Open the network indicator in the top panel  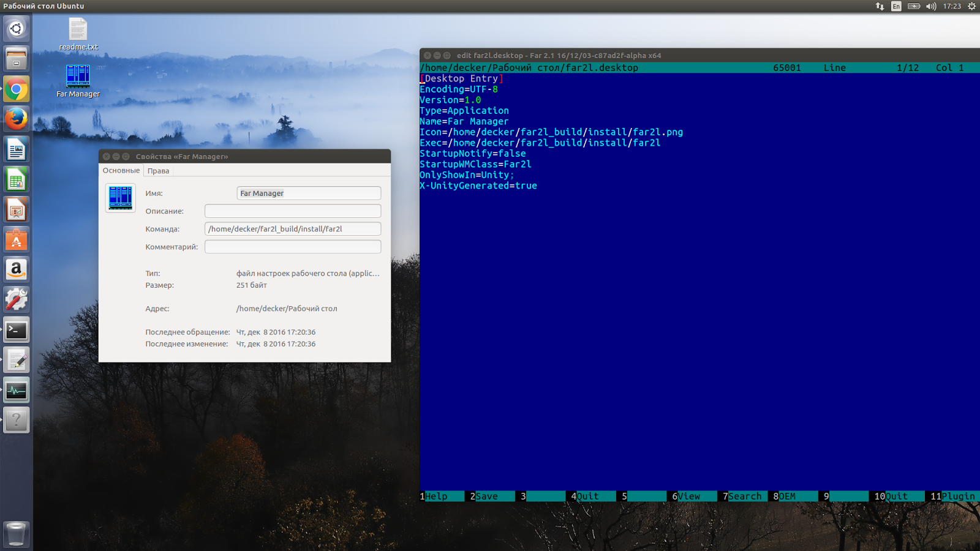(880, 6)
